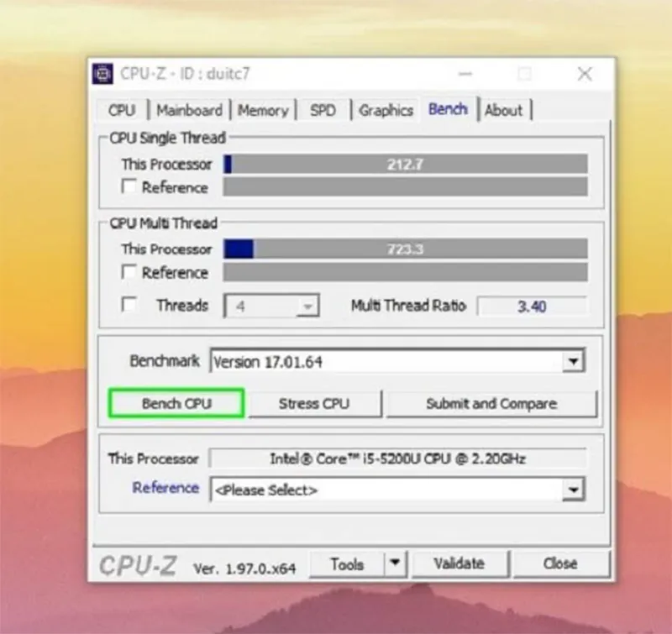Click the blue Reference label link
672x634 pixels.
click(x=165, y=488)
